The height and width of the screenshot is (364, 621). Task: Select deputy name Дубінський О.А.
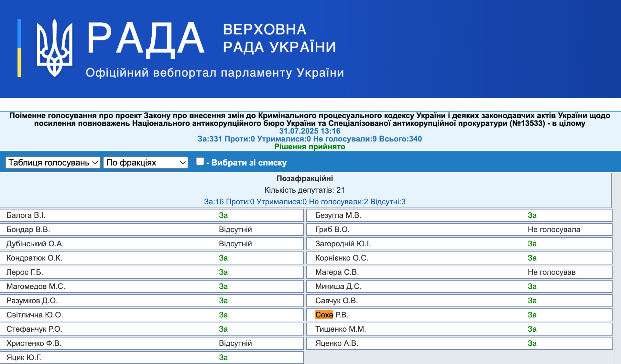[35, 244]
